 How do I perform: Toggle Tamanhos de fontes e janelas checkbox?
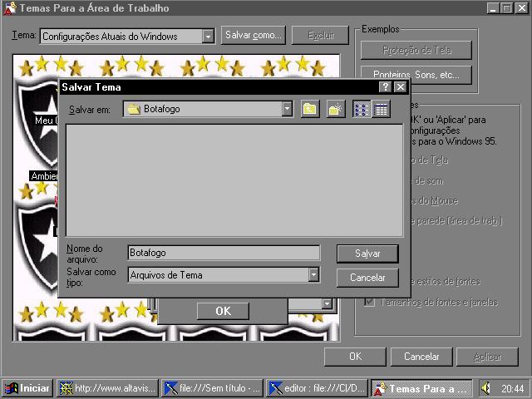369,301
